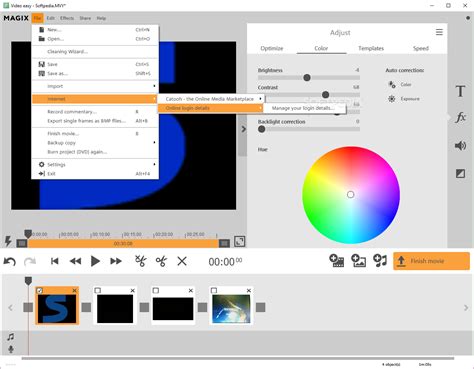474x369 pixels.
Task: Click the horizontal scrollbar at bottom
Action: [x=238, y=358]
